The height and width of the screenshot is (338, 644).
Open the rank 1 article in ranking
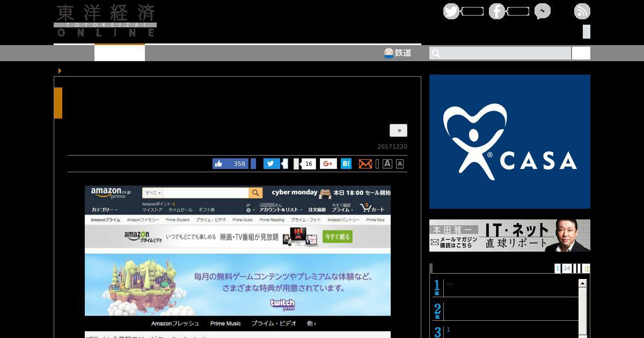coord(504,288)
